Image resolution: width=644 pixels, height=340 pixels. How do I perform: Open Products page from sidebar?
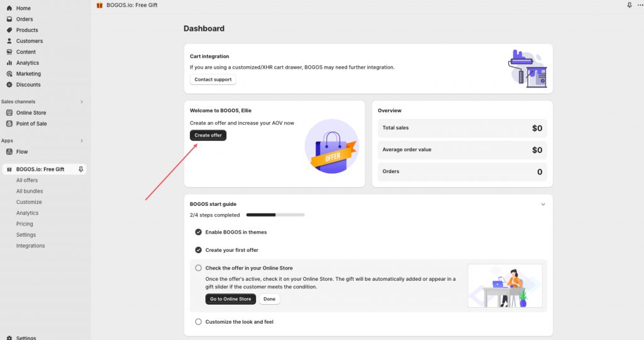click(x=26, y=30)
